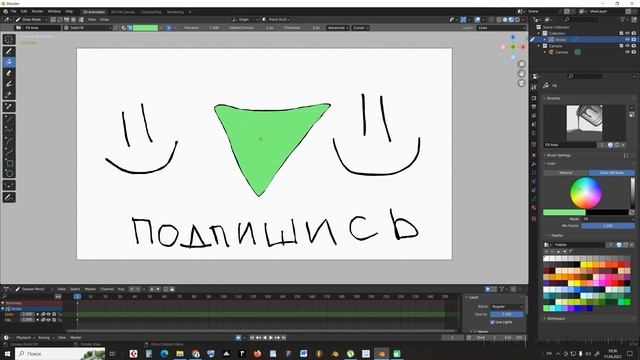Open the Keying popover
This screenshot has height=360, width=640.
tap(45, 338)
